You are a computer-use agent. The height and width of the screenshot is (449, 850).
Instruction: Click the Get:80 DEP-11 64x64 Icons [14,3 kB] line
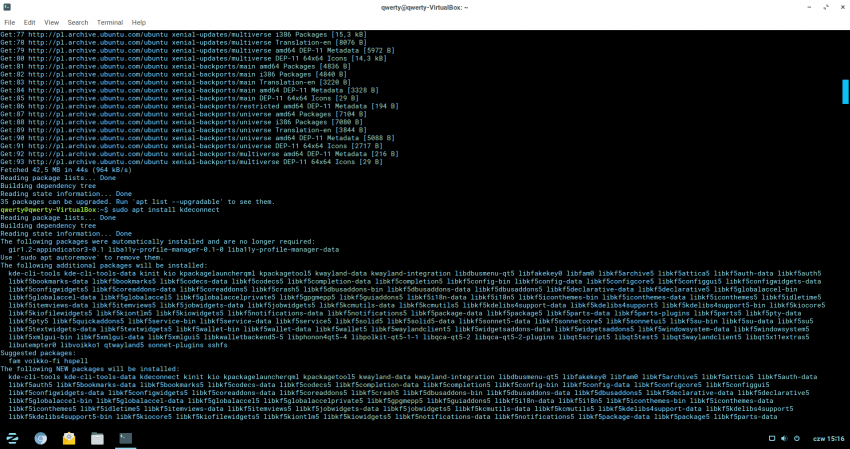[194, 58]
